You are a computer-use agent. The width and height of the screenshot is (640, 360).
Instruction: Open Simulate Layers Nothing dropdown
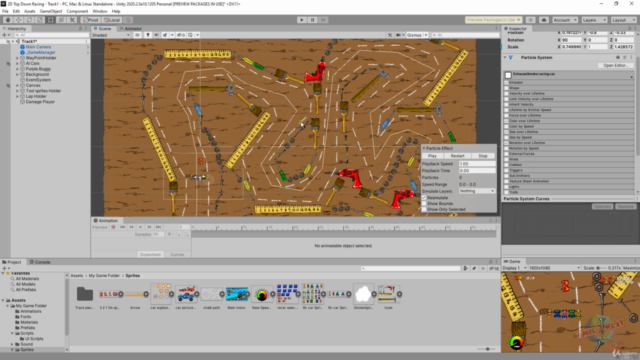[x=477, y=191]
